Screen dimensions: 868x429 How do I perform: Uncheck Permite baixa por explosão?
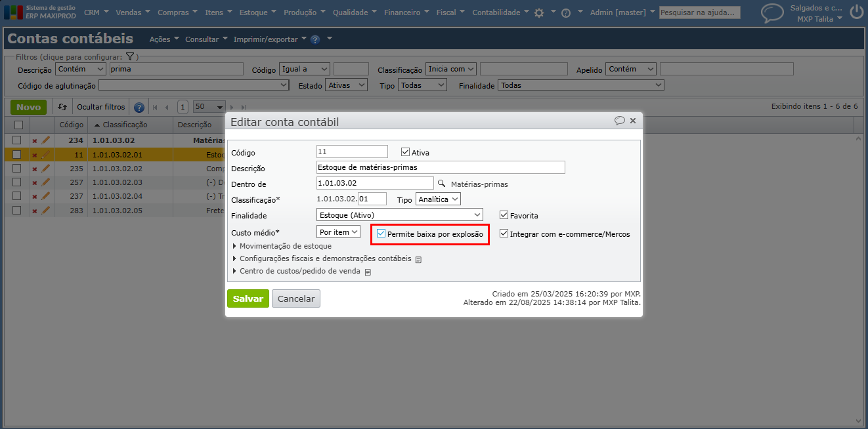[x=381, y=234]
